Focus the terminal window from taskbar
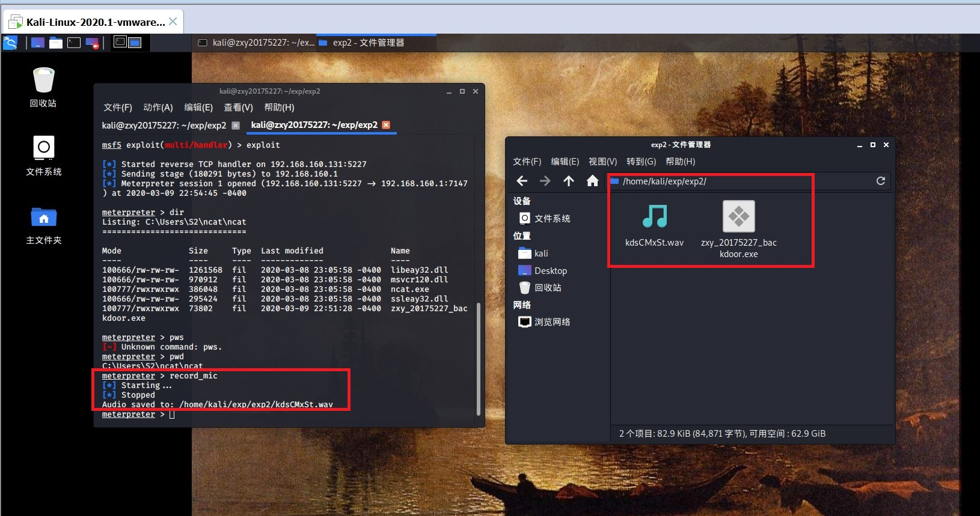The height and width of the screenshot is (516, 980). coord(256,43)
